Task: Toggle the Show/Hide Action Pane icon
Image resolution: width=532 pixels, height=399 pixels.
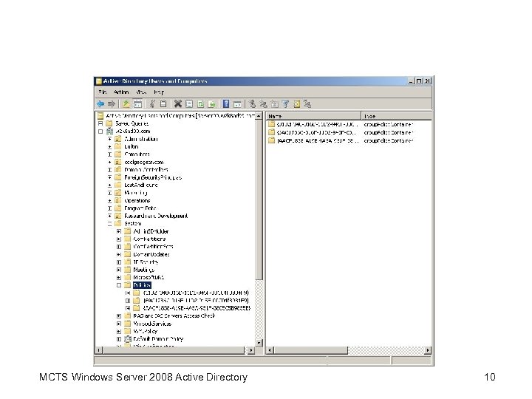Action: click(237, 104)
